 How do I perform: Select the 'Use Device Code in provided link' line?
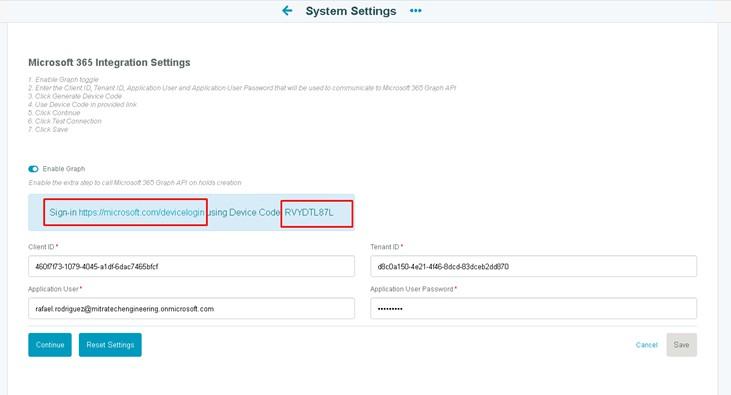(82, 104)
